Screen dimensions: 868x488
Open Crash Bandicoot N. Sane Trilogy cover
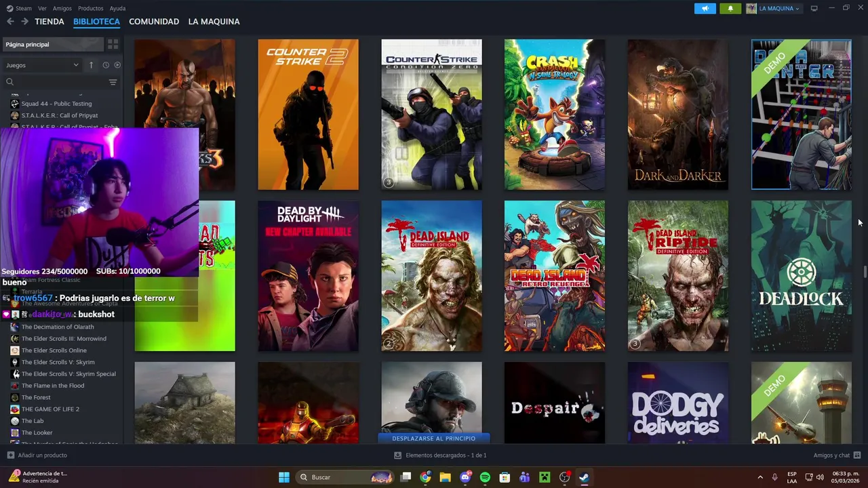point(555,115)
